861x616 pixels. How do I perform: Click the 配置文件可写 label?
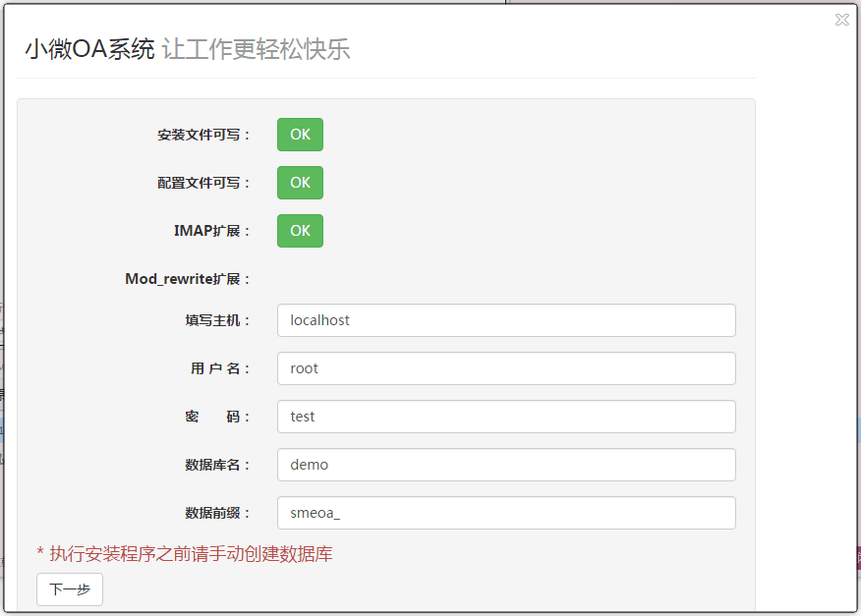(x=203, y=183)
